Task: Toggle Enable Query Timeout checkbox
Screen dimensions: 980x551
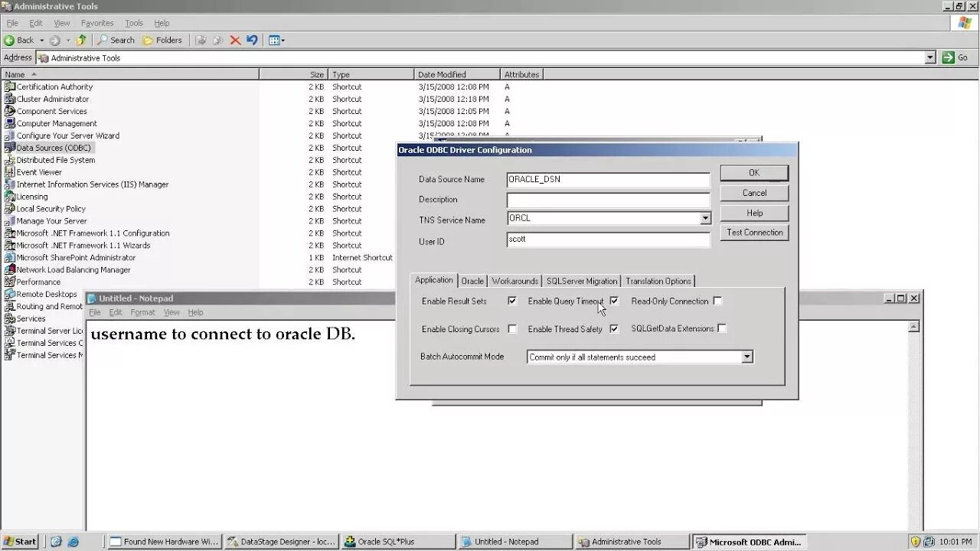Action: (614, 301)
